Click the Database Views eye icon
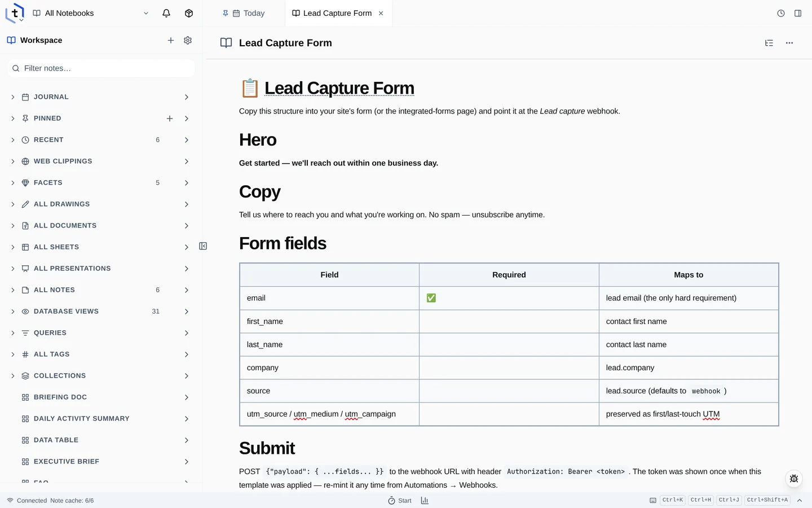This screenshot has height=508, width=812. 25,312
